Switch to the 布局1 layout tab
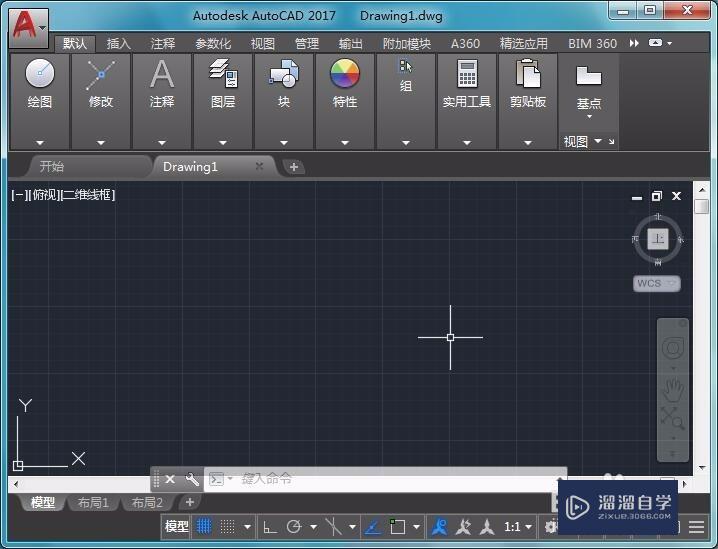 tap(93, 503)
